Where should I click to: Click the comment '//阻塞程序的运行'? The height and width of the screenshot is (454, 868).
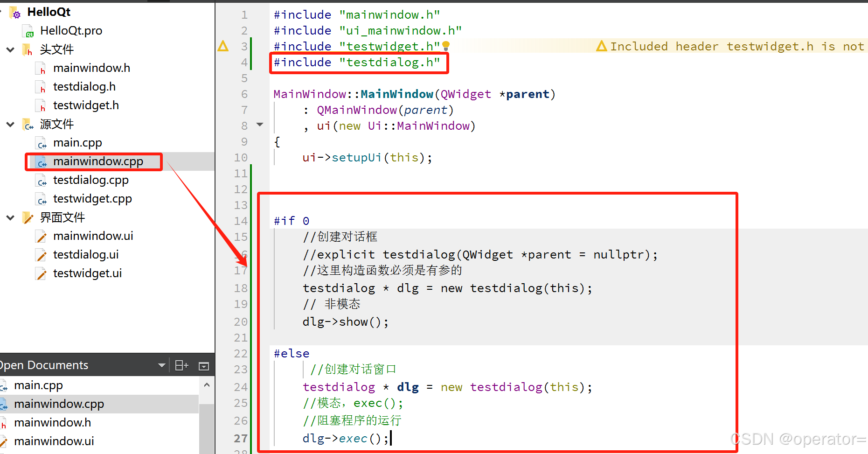tap(352, 421)
